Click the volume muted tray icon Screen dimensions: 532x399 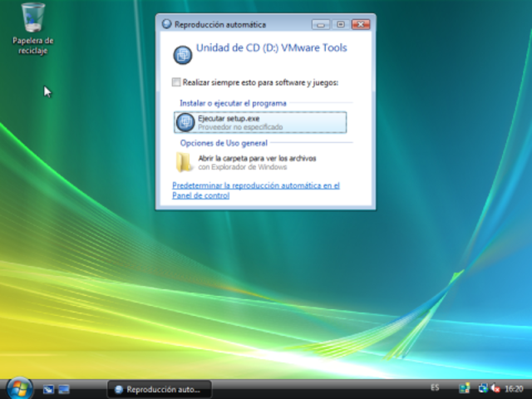[x=495, y=388]
